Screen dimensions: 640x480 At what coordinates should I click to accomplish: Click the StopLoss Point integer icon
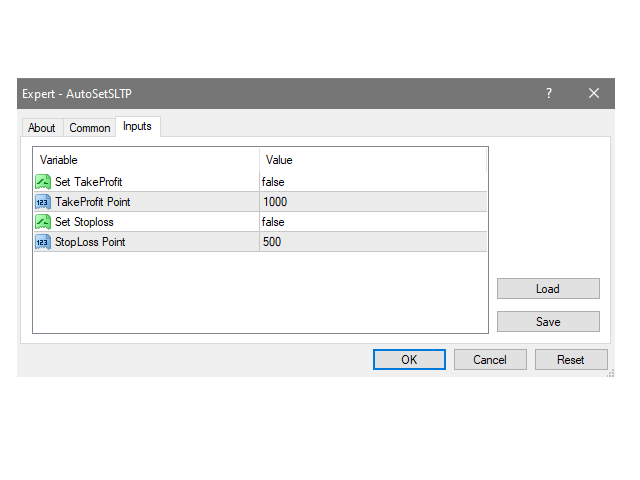pos(43,242)
